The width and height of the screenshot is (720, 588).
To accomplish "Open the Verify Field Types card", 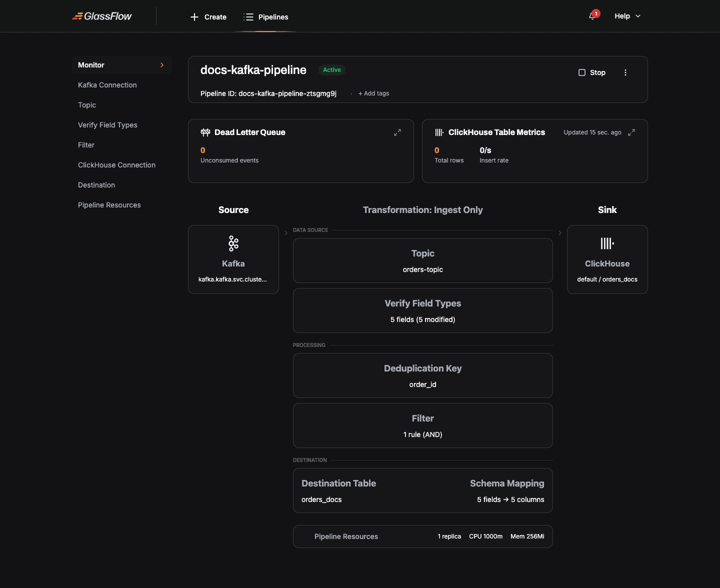I will [x=423, y=310].
